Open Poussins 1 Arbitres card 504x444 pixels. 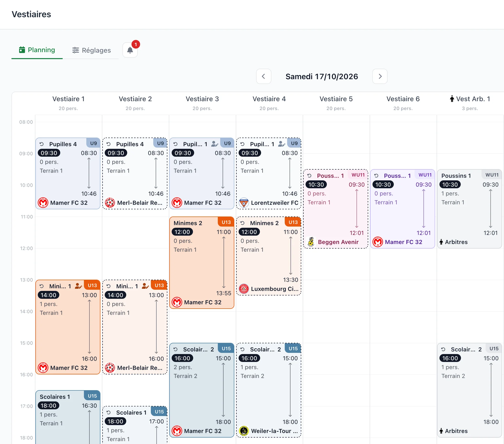[470, 209]
